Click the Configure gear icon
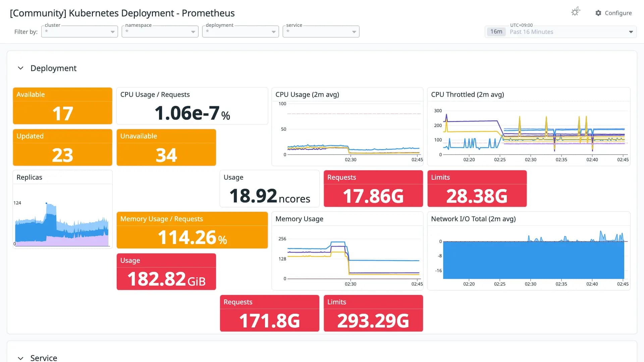The width and height of the screenshot is (644, 362). pyautogui.click(x=598, y=13)
